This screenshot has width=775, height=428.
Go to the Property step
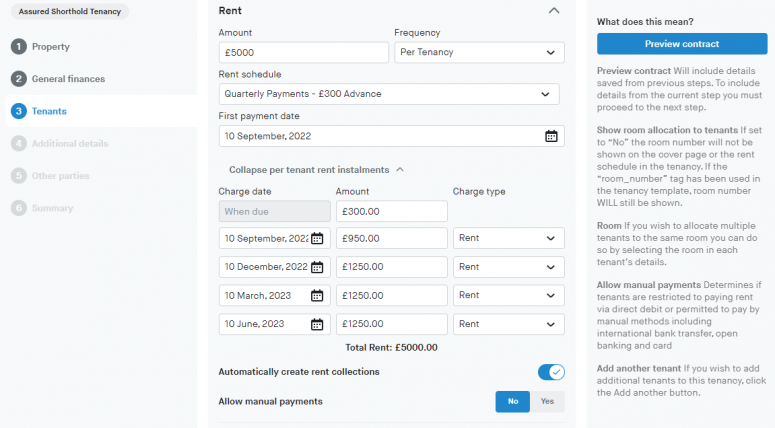pyautogui.click(x=50, y=47)
